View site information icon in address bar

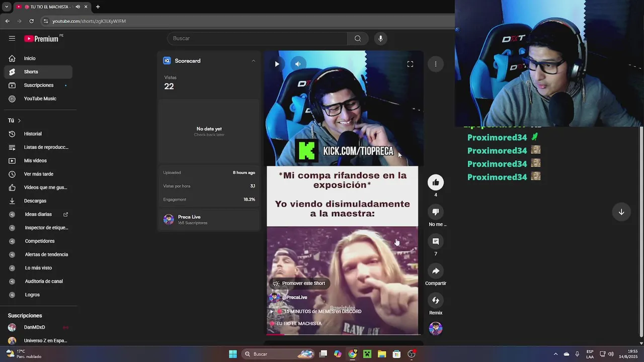(46, 21)
